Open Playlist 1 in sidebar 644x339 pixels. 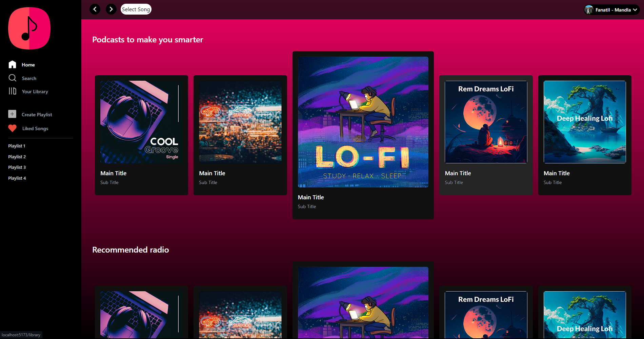[17, 146]
